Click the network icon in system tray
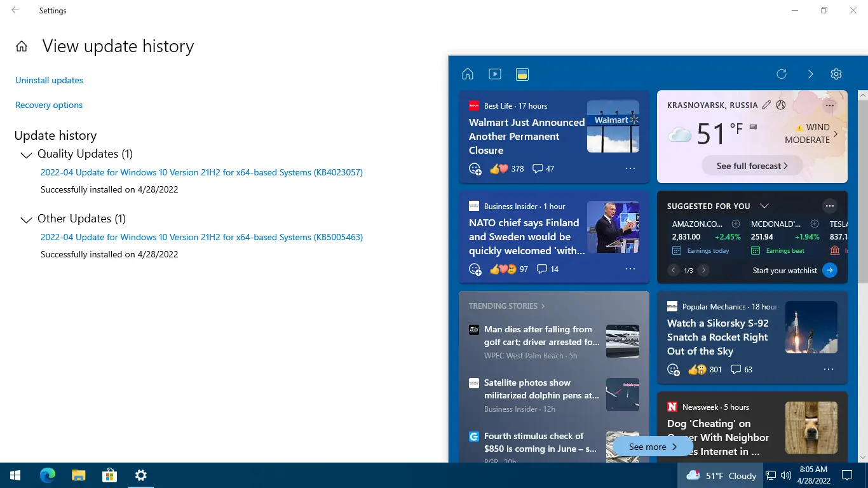 tap(771, 475)
